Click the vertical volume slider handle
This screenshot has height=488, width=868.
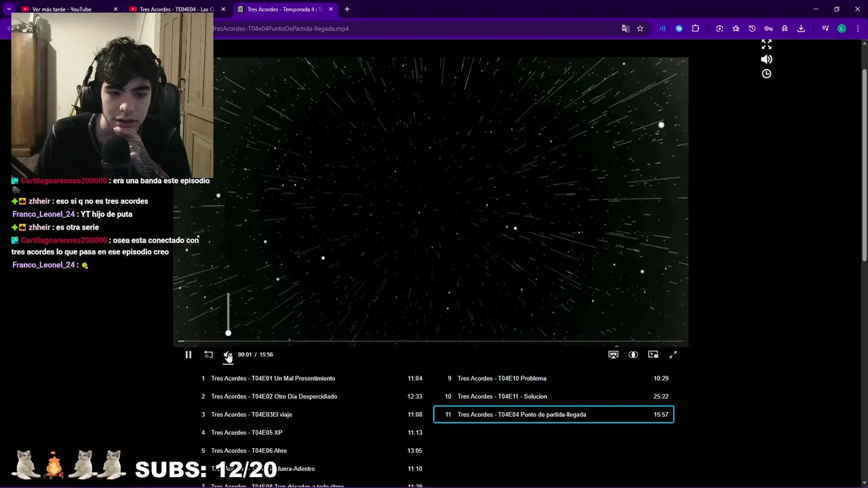click(x=228, y=333)
